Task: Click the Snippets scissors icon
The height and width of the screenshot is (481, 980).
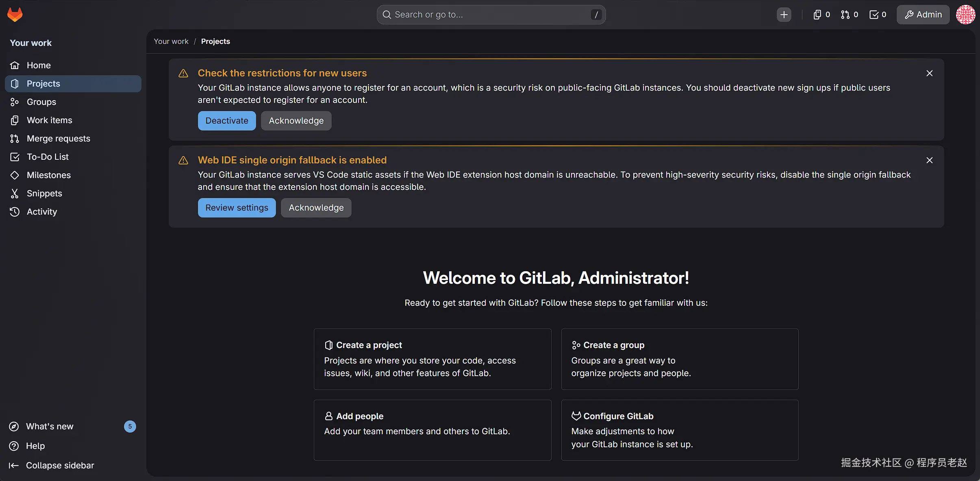Action: click(15, 194)
